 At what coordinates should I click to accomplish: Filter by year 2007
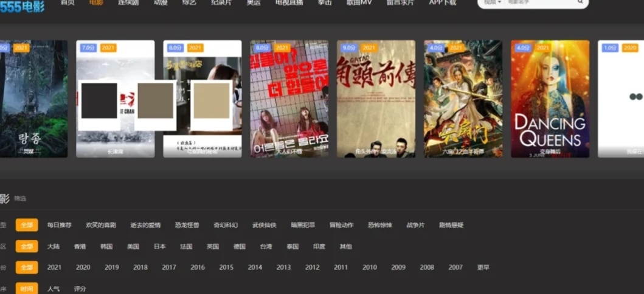455,268
